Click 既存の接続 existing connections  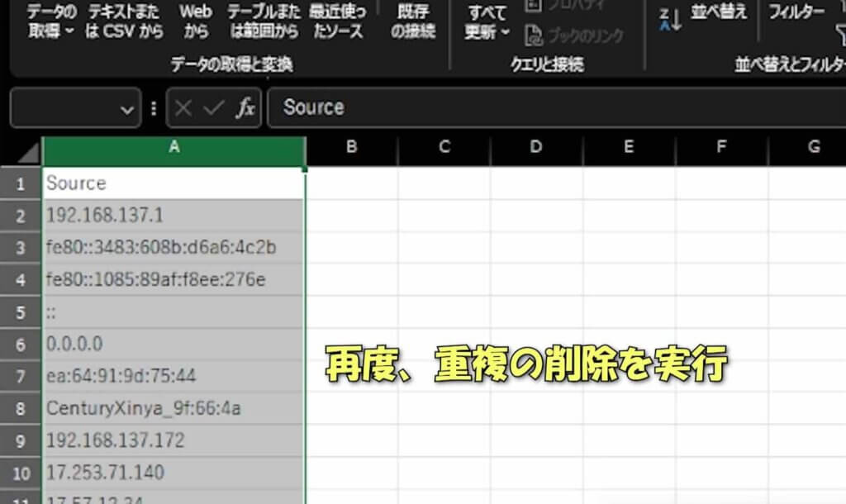point(413,22)
